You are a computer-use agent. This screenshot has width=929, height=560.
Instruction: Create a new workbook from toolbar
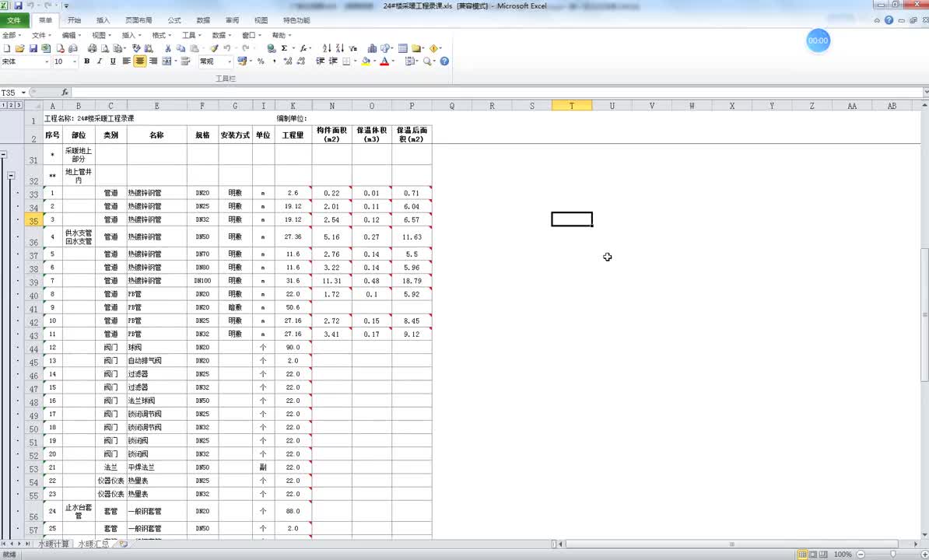pyautogui.click(x=7, y=48)
